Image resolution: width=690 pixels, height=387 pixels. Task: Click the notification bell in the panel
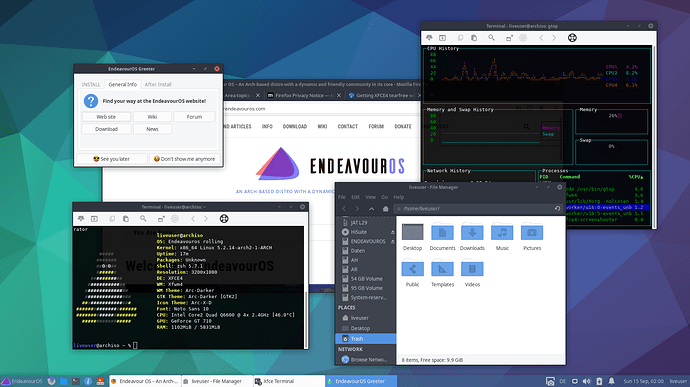pyautogui.click(x=611, y=381)
